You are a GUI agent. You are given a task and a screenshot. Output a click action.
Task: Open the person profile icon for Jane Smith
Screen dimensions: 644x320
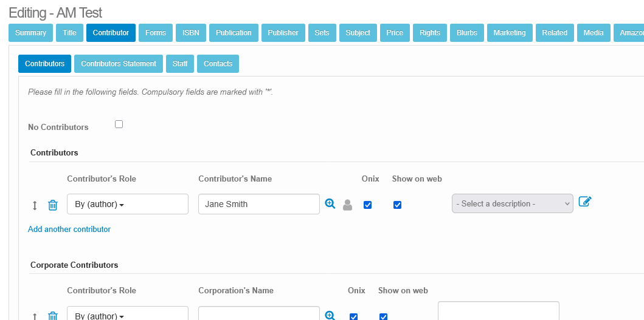pyautogui.click(x=347, y=205)
